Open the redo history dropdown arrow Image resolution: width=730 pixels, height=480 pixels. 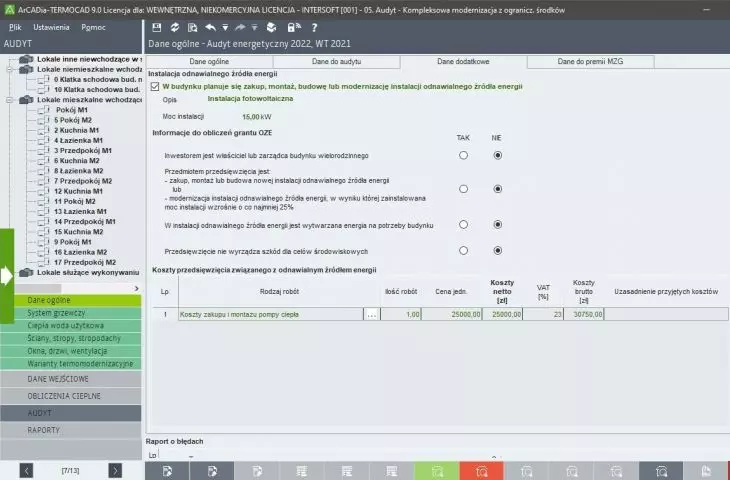pos(254,28)
